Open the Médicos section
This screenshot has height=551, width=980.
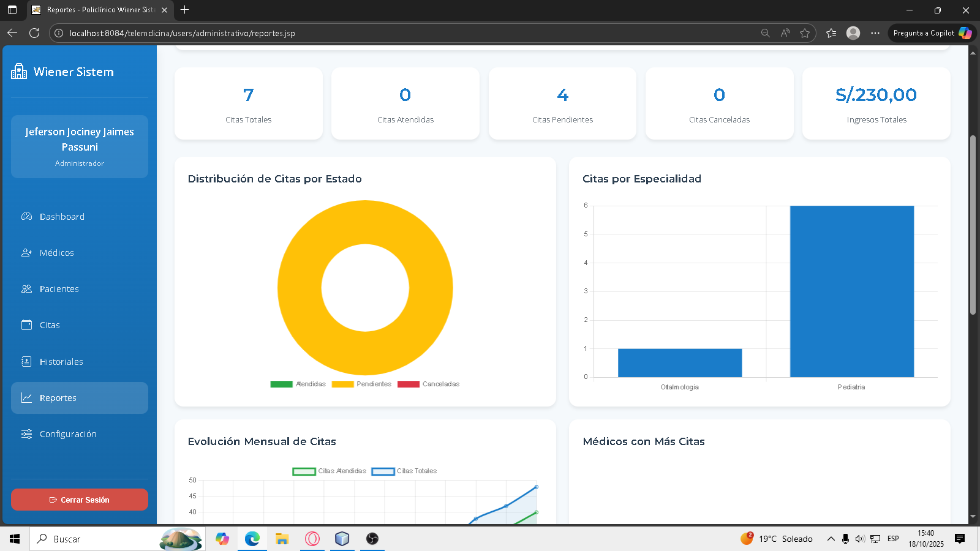pos(80,253)
